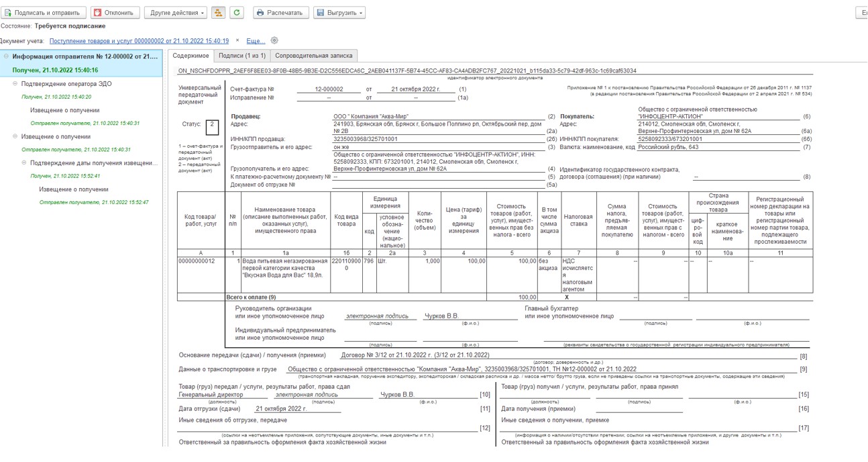Open the Сопроводительная записка tab
868x462 pixels.
pyautogui.click(x=313, y=56)
